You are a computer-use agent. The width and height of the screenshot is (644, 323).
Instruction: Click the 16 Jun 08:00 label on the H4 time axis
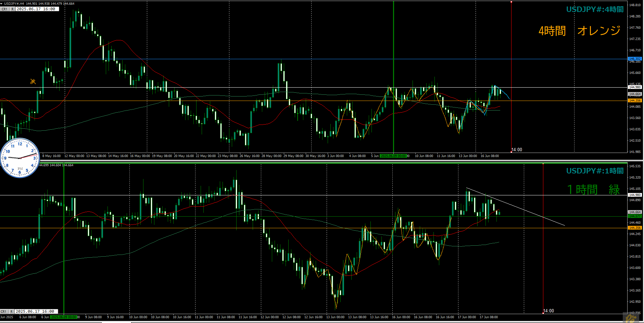click(490, 156)
